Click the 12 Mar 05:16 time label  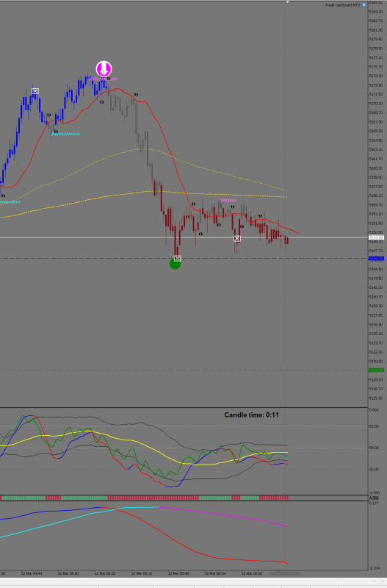coord(105,573)
